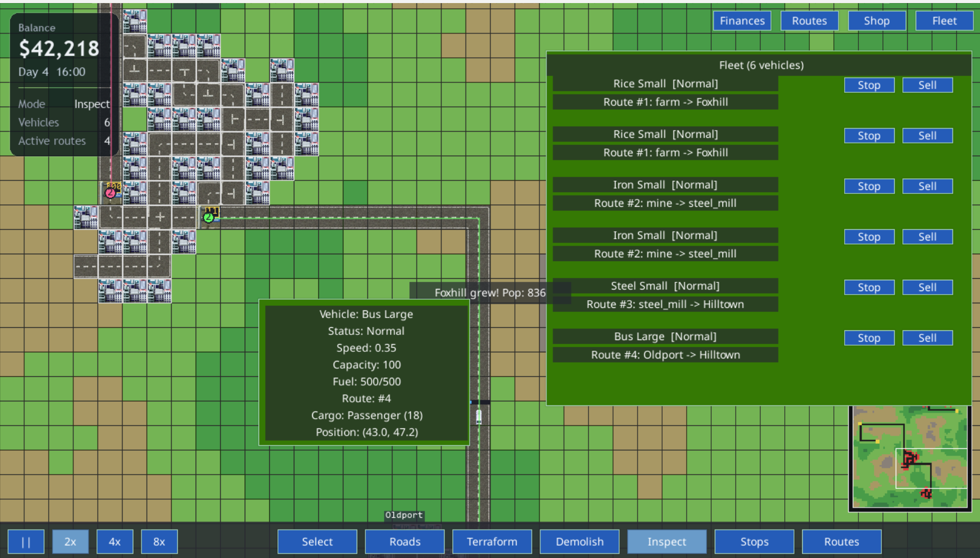Sell the first Rice Small vehicle

927,85
